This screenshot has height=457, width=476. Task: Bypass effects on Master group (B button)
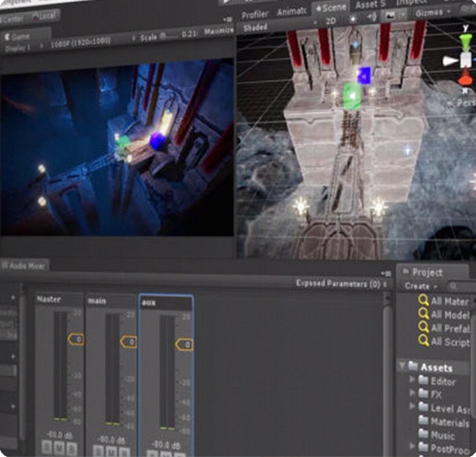(x=71, y=449)
